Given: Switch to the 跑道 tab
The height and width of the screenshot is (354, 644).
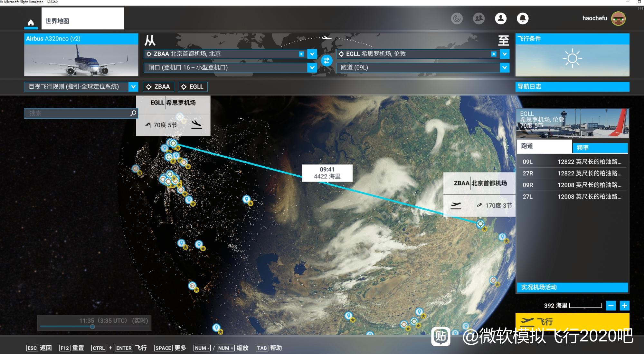Looking at the screenshot, I should click(x=544, y=146).
